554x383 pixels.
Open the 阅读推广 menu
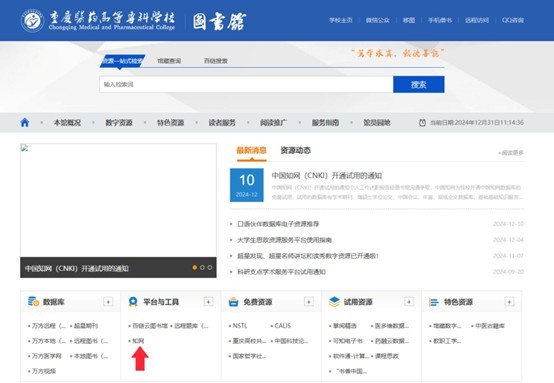click(x=273, y=123)
